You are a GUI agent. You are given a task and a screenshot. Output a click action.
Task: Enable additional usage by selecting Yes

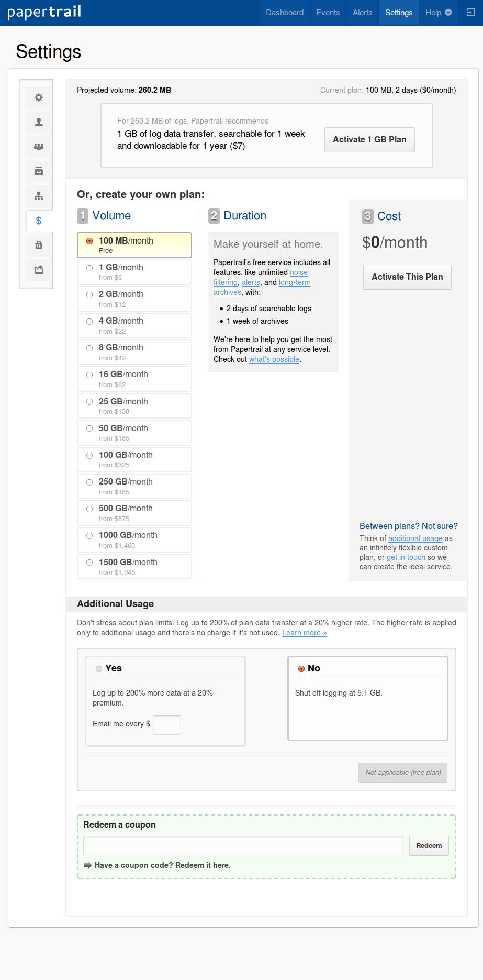click(99, 669)
